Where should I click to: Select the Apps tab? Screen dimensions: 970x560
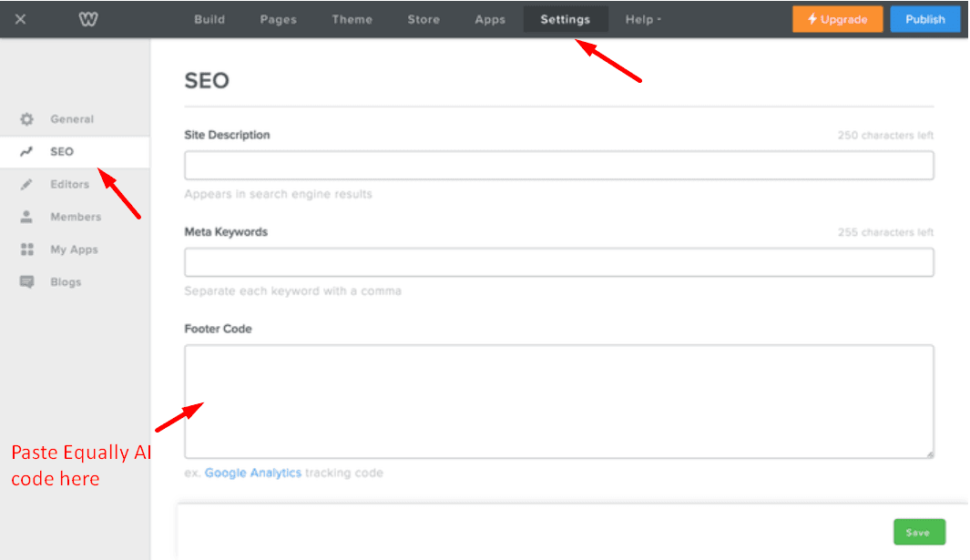[490, 19]
